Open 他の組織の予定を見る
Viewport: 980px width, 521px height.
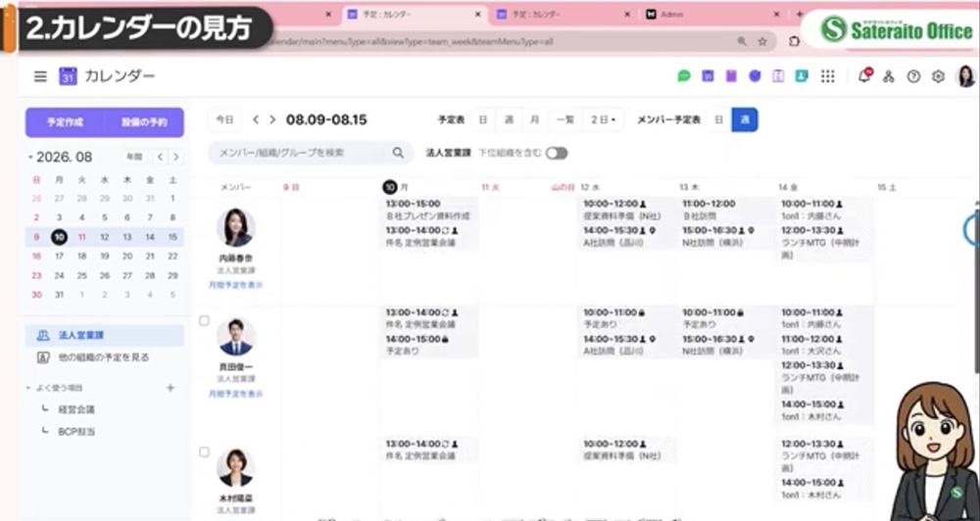point(105,358)
